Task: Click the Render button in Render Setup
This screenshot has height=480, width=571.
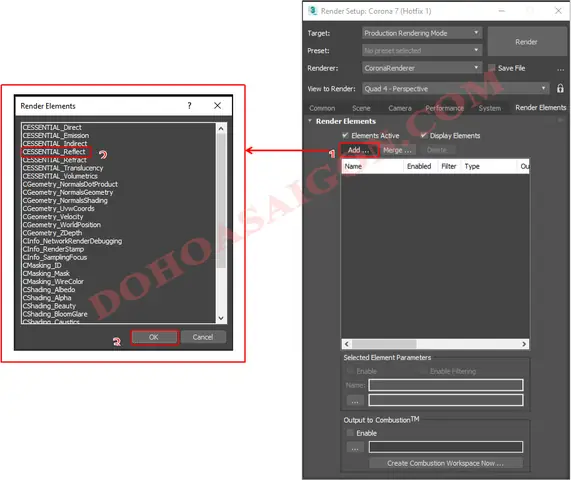Action: (x=527, y=42)
